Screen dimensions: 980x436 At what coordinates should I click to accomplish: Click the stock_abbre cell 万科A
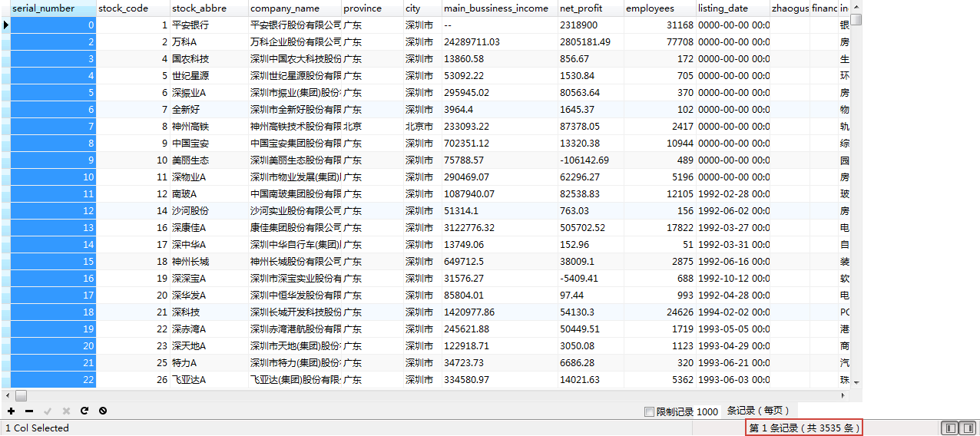coord(210,42)
